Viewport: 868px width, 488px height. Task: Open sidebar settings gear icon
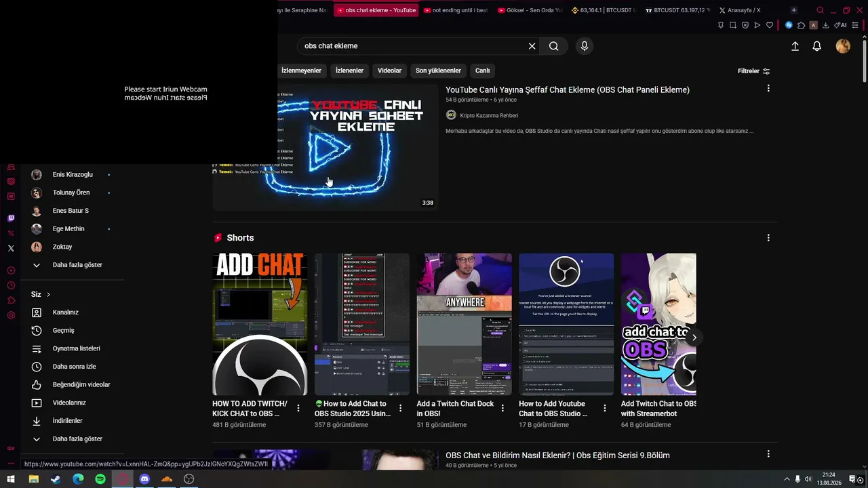coord(11,315)
